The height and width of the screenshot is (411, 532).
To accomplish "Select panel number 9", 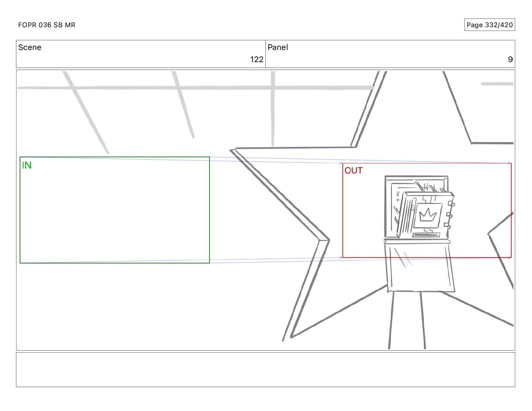I will (510, 59).
